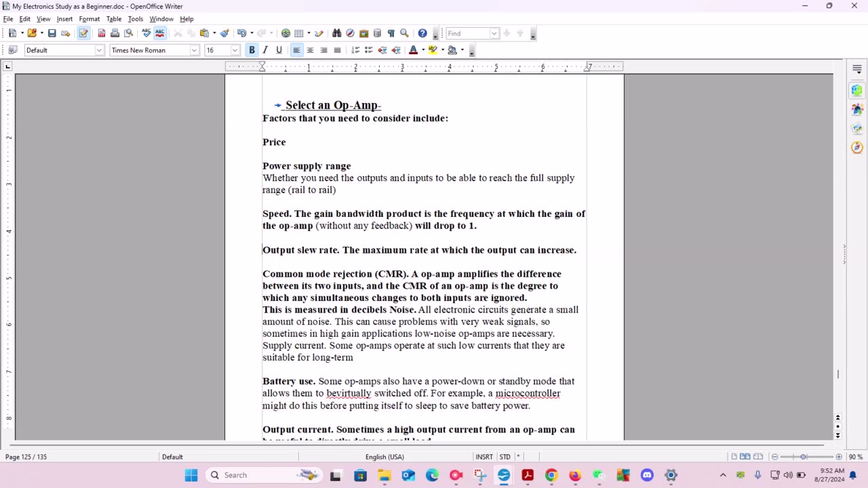Select Centered alignment button
Screen dimensions: 868x488
(x=310, y=50)
